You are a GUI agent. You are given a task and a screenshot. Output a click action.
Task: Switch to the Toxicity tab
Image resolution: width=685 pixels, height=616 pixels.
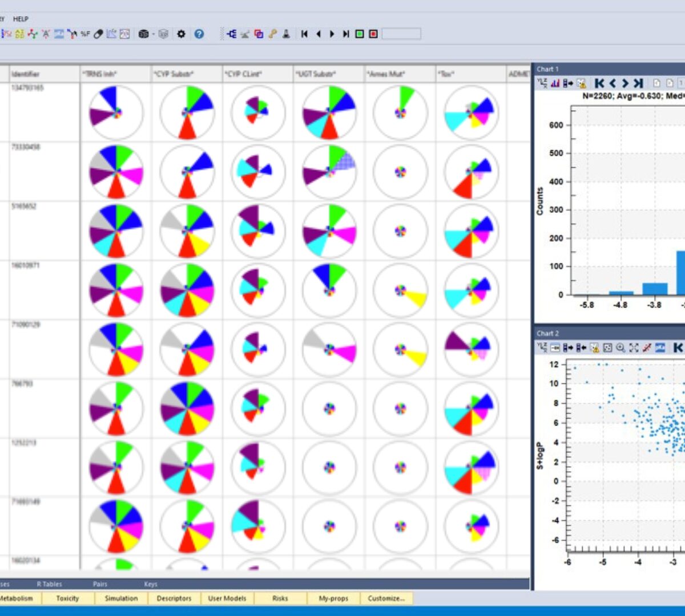(x=67, y=598)
